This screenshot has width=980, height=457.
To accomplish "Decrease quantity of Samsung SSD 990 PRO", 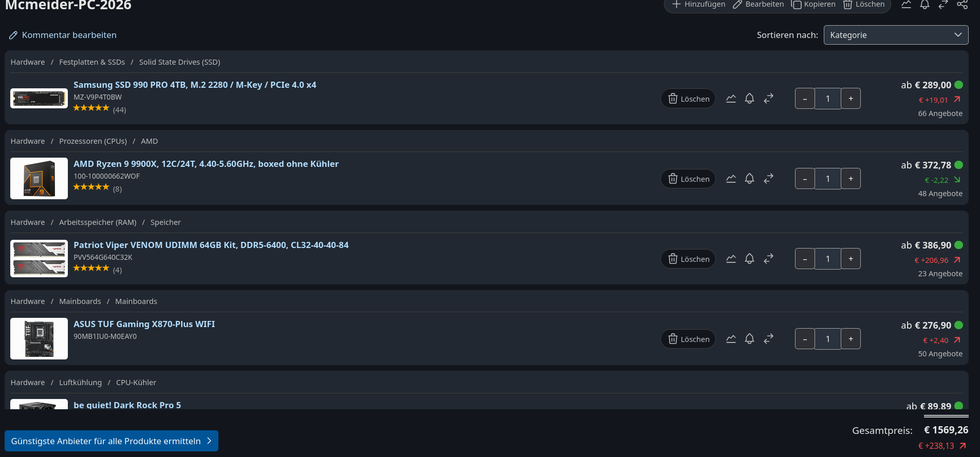I will 805,99.
